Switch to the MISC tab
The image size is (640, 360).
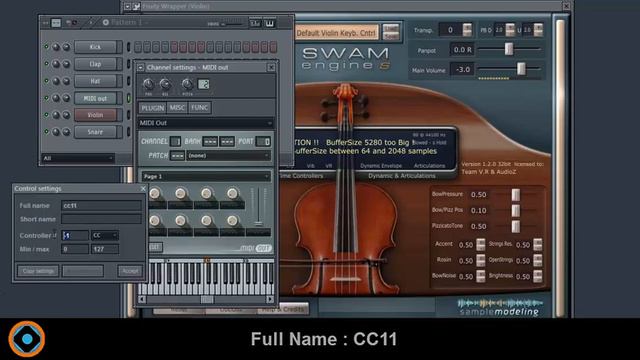click(177, 108)
